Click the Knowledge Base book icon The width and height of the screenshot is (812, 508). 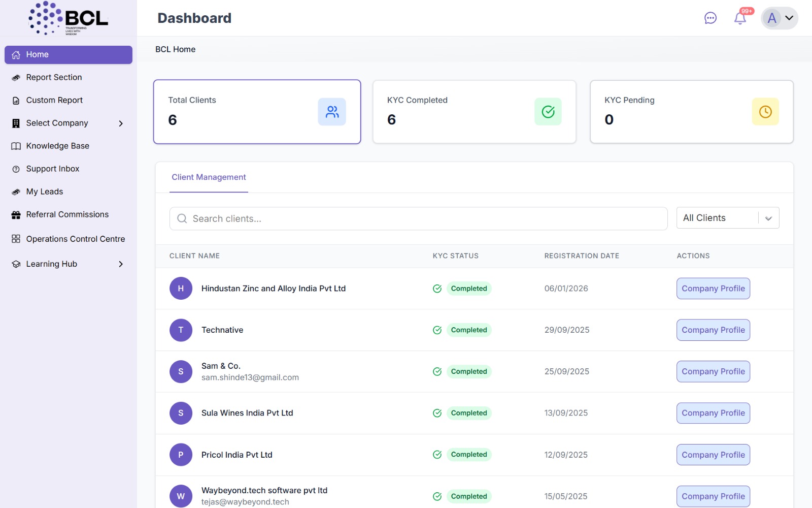(16, 146)
